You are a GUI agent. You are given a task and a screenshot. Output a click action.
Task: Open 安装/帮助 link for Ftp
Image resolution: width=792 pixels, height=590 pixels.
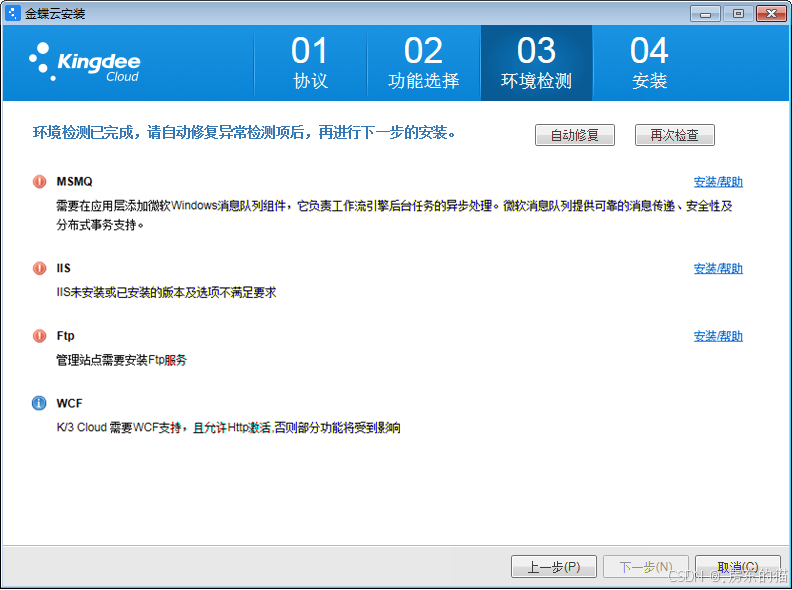pyautogui.click(x=718, y=336)
